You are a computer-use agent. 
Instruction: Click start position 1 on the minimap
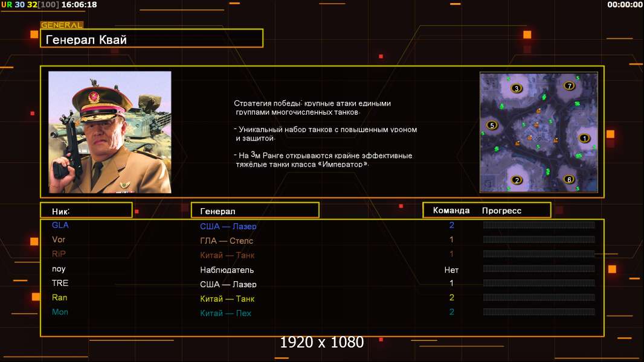pyautogui.click(x=584, y=138)
